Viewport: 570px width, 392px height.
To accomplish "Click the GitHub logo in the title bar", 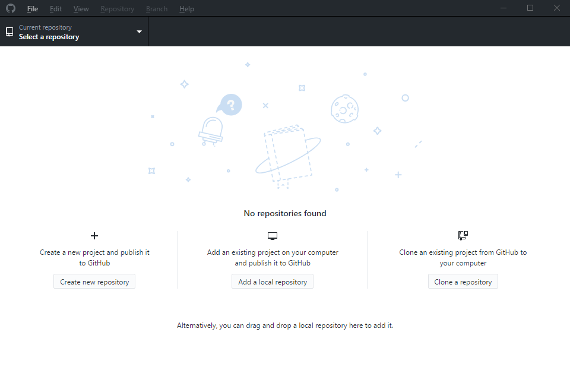I will pos(10,8).
